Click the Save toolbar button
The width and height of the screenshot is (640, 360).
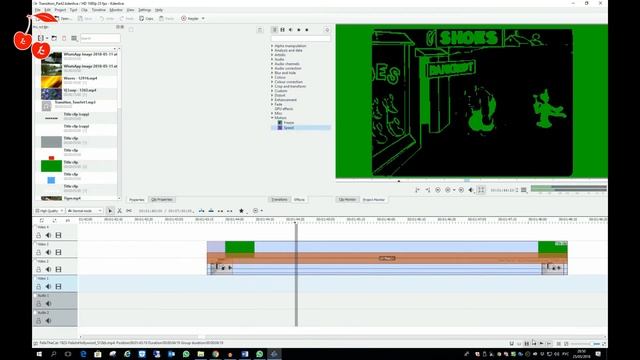coord(85,18)
